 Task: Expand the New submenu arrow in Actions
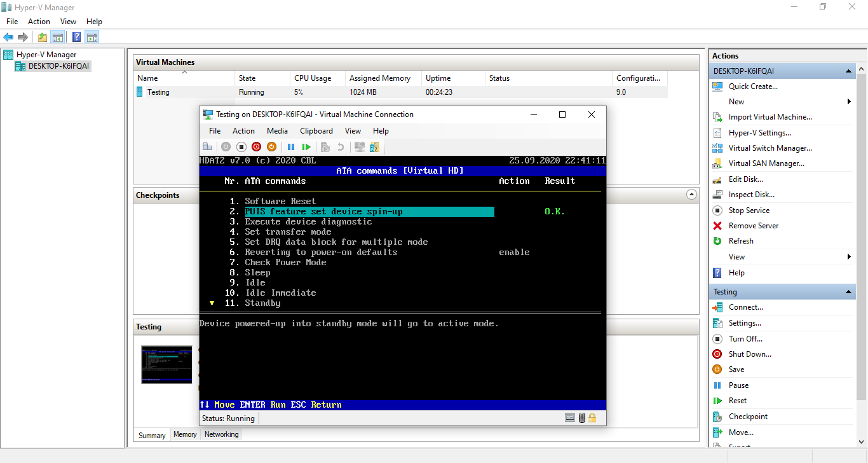point(850,102)
